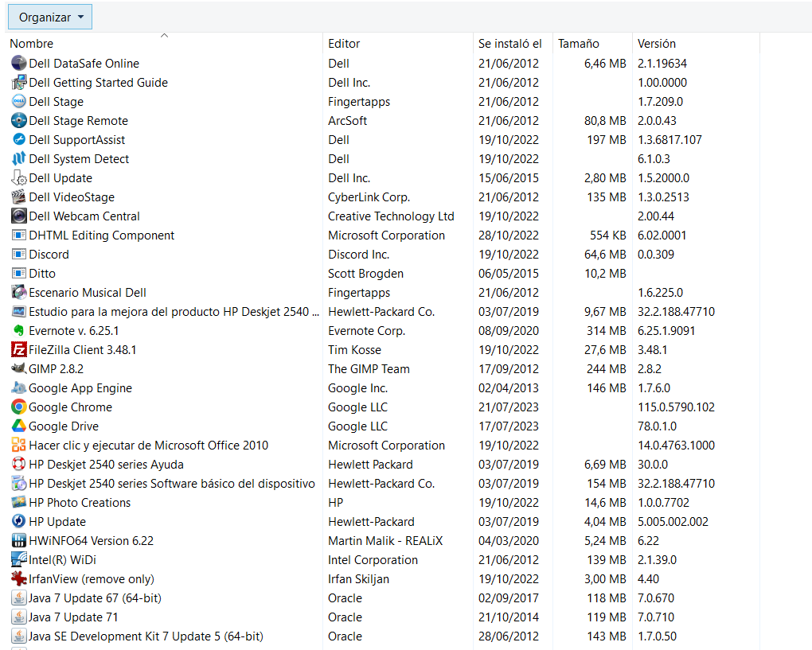The height and width of the screenshot is (650, 812).
Task: Click install date 21/07/2023
Action: pos(509,407)
